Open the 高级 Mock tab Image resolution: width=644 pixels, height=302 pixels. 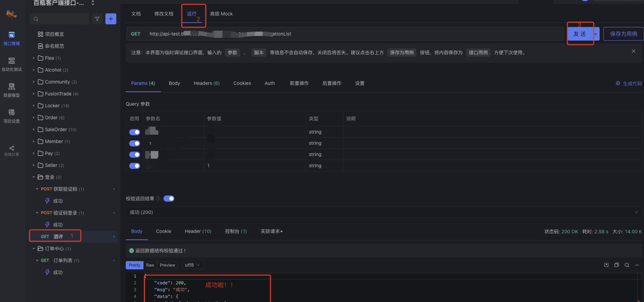click(221, 14)
